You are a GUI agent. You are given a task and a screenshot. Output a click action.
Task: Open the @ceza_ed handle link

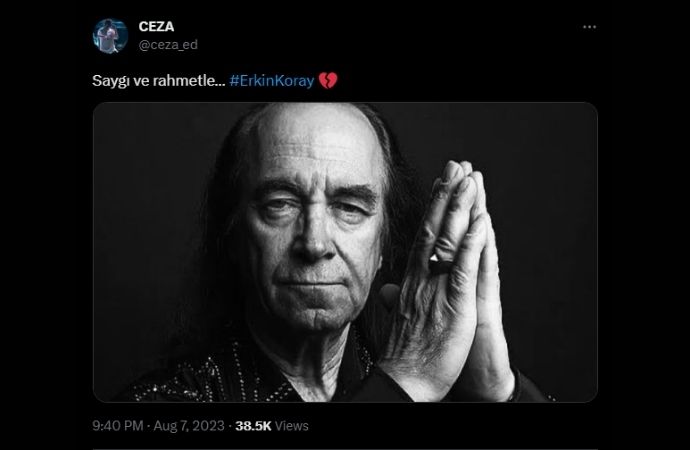pos(168,45)
